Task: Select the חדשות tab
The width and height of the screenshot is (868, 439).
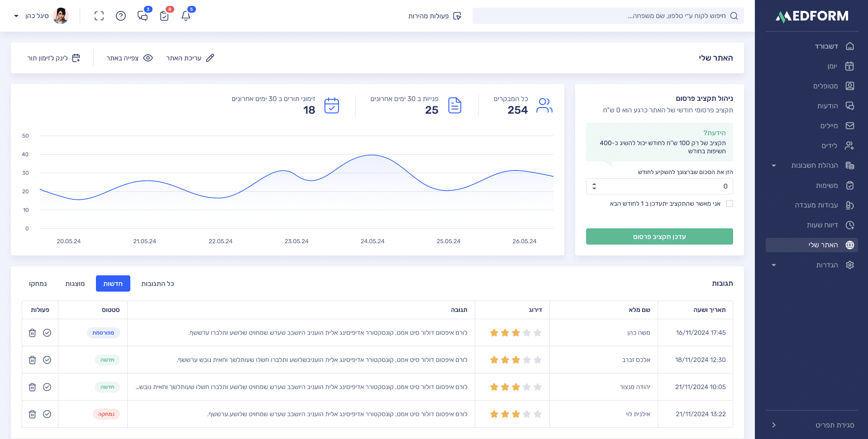Action: point(113,283)
